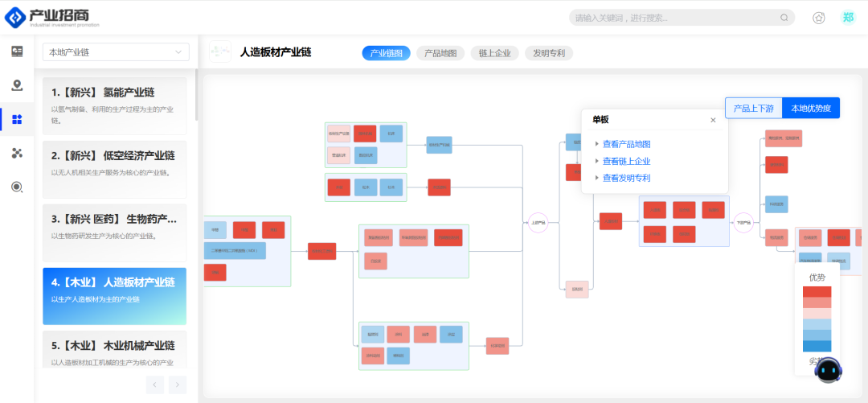Click the lightest blue legend swatch

click(817, 324)
